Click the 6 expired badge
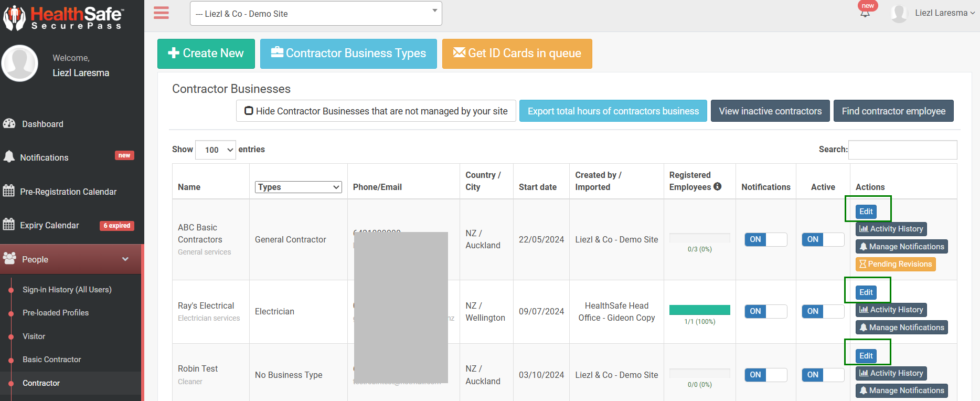 point(117,226)
